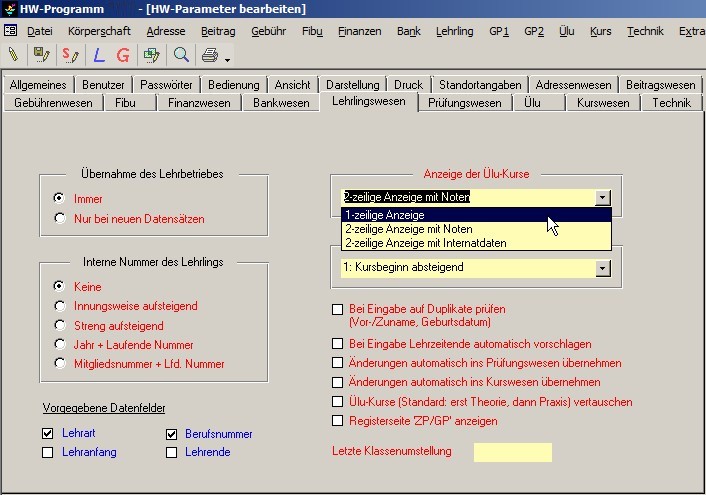Click the green windows edit toolbar icon

[152, 54]
